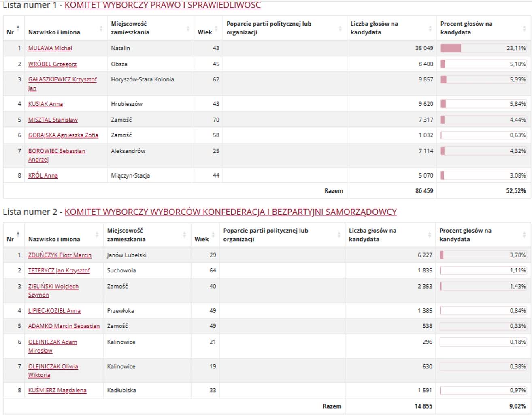The height and width of the screenshot is (415, 532).
Task: Open candidate MULAWA Michał's profile link
Action: [x=50, y=48]
